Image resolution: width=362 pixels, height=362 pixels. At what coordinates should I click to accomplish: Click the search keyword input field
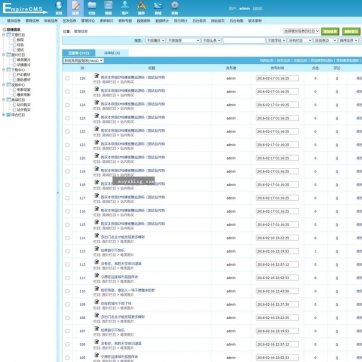[244, 40]
